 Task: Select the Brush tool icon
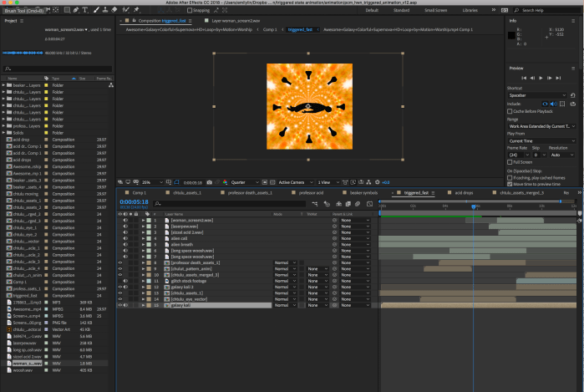[96, 10]
